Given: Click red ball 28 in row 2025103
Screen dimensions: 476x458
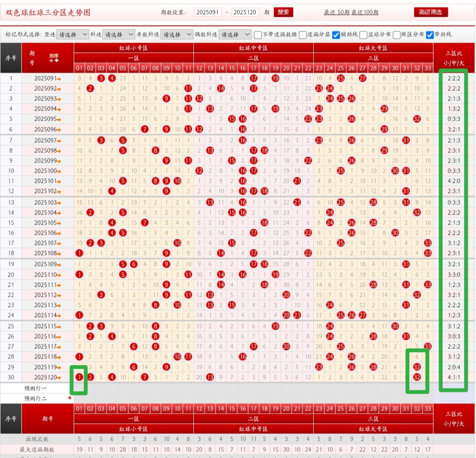Looking at the screenshot, I should click(x=373, y=202).
